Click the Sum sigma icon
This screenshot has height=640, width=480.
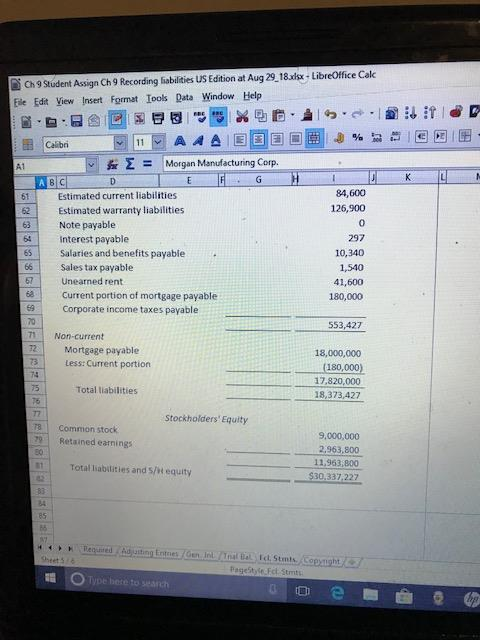[x=130, y=164]
